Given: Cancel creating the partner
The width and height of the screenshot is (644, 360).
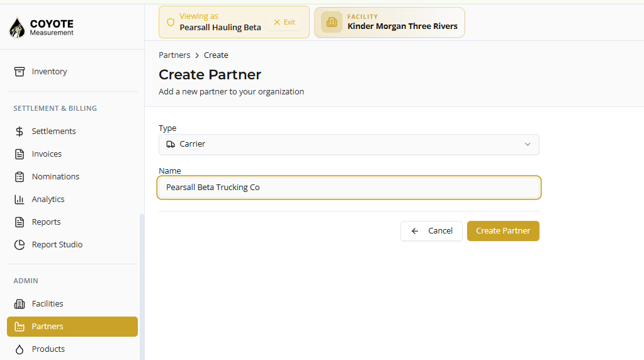Looking at the screenshot, I should click(431, 231).
